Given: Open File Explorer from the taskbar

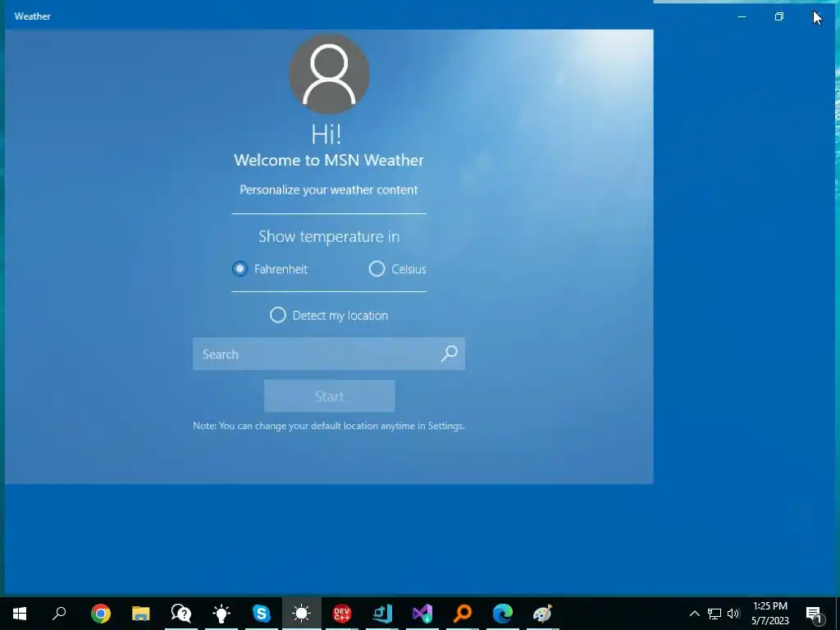Looking at the screenshot, I should (141, 614).
